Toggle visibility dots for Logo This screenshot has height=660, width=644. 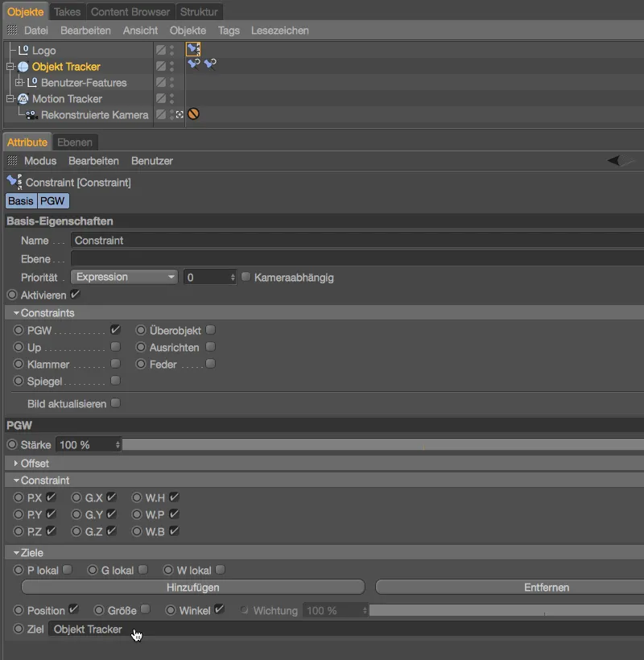click(x=171, y=50)
